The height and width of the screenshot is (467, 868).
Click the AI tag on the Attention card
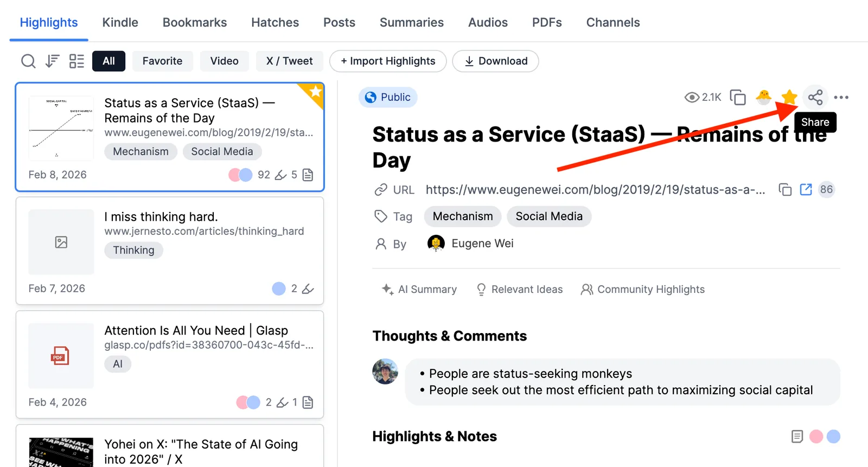[118, 364]
